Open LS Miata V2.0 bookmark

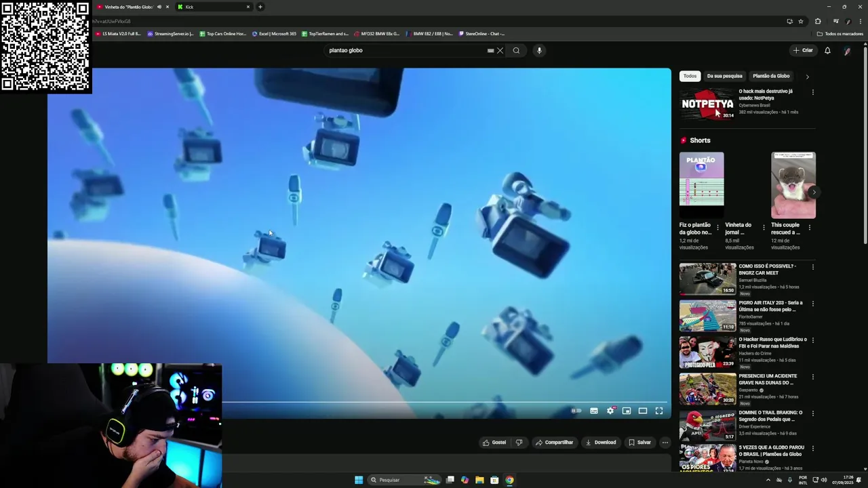point(118,33)
